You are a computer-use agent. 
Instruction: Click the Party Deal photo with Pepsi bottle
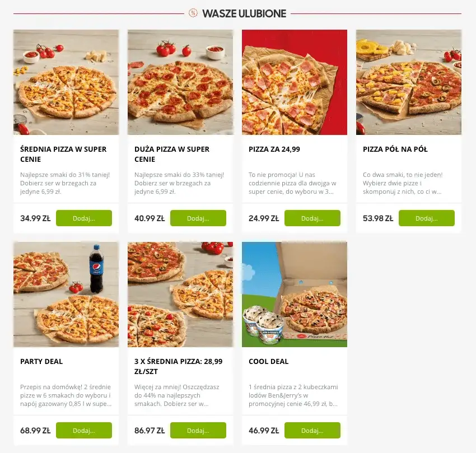click(x=66, y=294)
